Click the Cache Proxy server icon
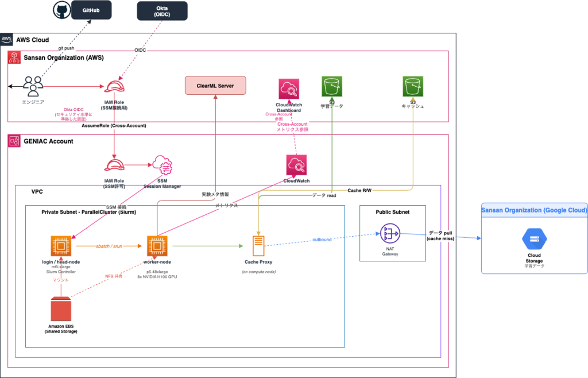588x378 pixels. 258,246
